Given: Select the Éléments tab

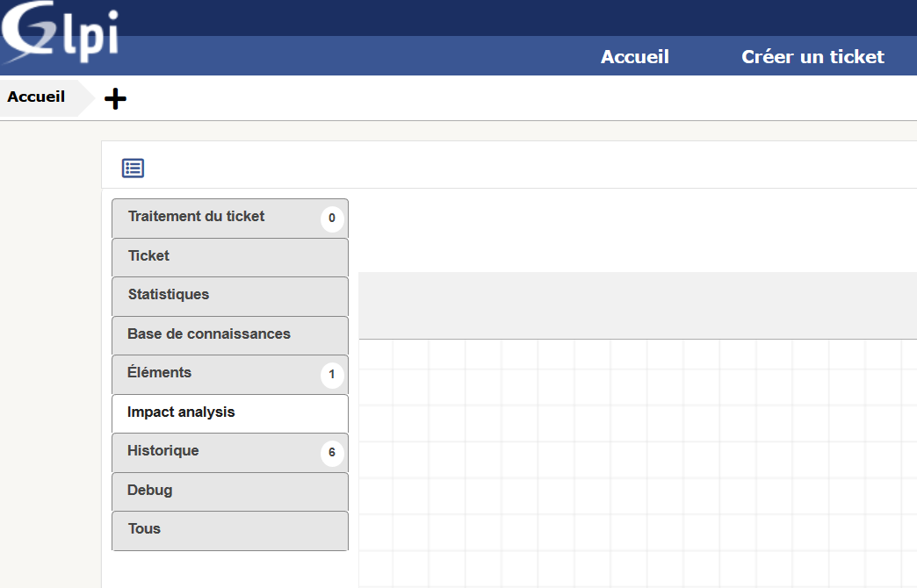Looking at the screenshot, I should coord(230,374).
